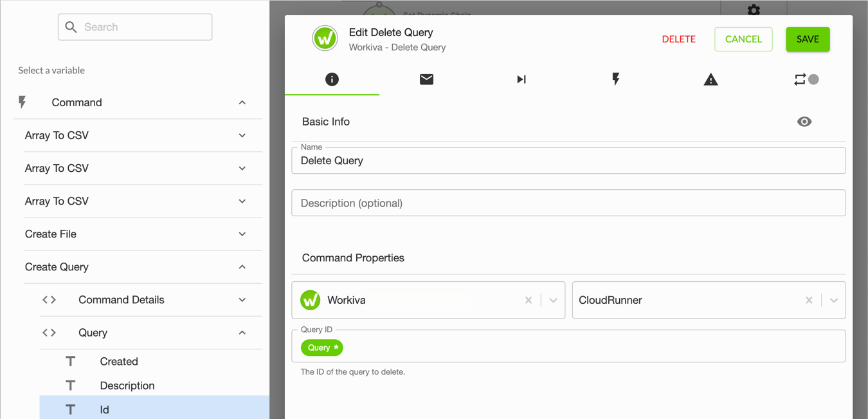Viewport: 868px width, 419px height.
Task: Click the CANCEL button
Action: 743,39
